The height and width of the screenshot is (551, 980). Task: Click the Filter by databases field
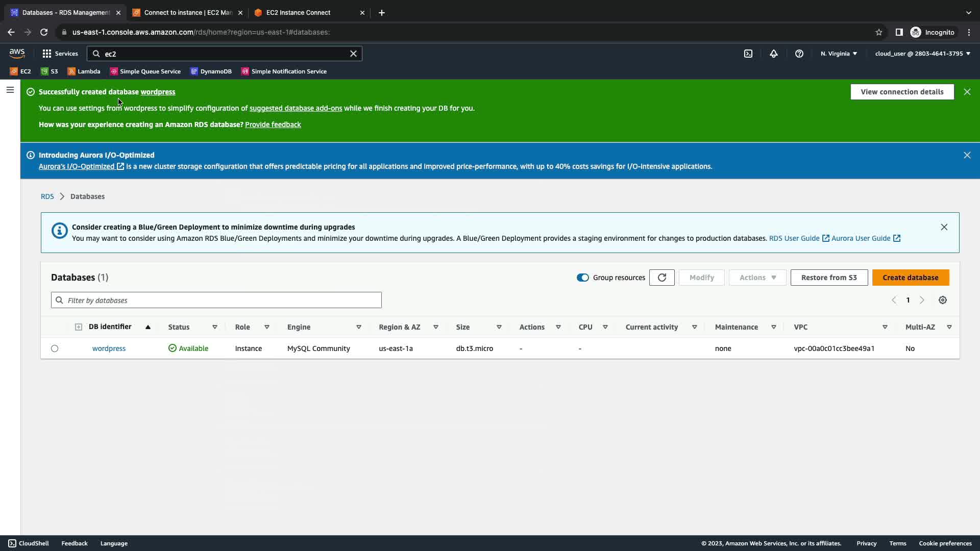pyautogui.click(x=216, y=300)
